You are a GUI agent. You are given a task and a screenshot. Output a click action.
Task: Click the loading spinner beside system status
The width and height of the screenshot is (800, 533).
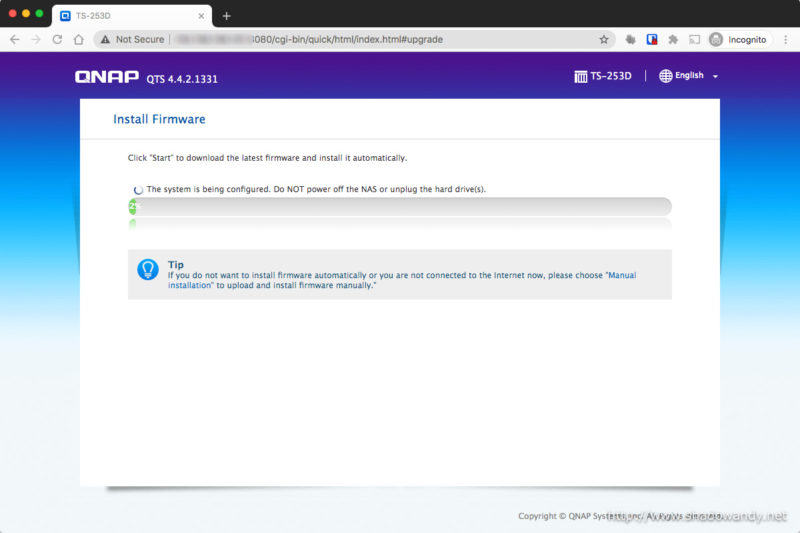[138, 189]
